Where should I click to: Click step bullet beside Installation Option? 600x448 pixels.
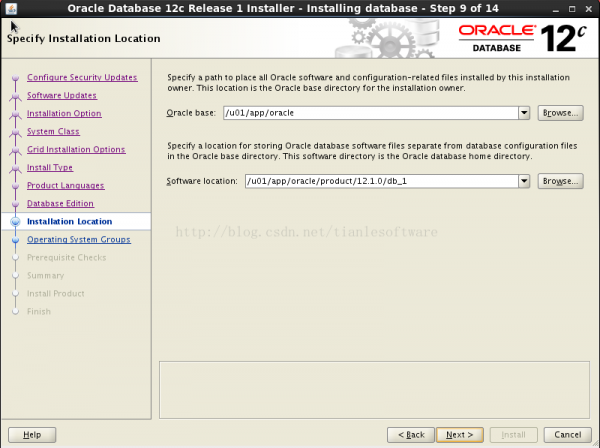[x=15, y=114]
